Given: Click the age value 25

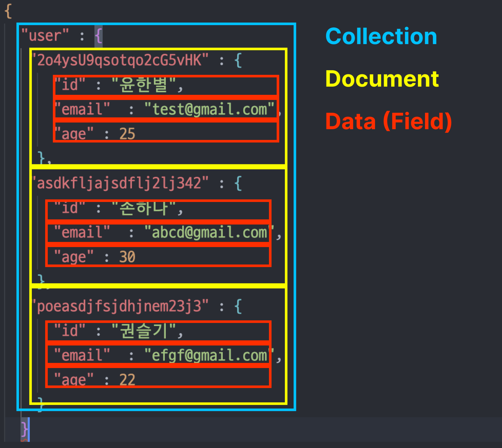Looking at the screenshot, I should pos(127,134).
